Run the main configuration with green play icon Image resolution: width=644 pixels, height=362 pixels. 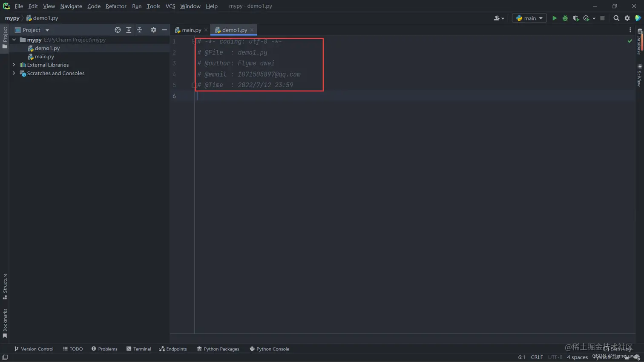[x=554, y=18]
